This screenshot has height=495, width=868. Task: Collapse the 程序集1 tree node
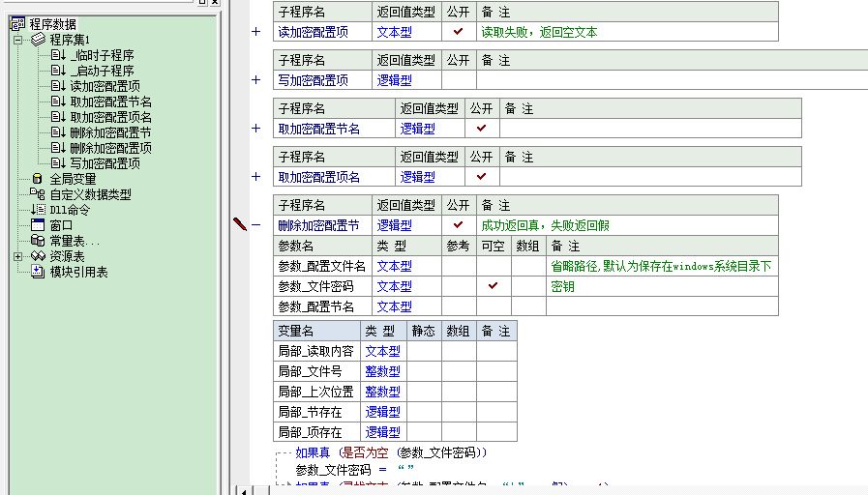click(18, 40)
